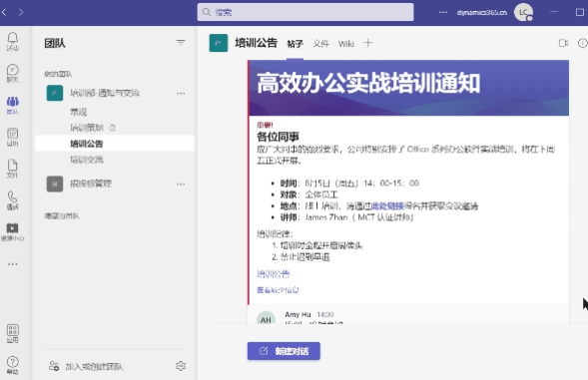This screenshot has width=588, height=380.
Task: Add a new tab with plus icon
Action: tap(368, 43)
